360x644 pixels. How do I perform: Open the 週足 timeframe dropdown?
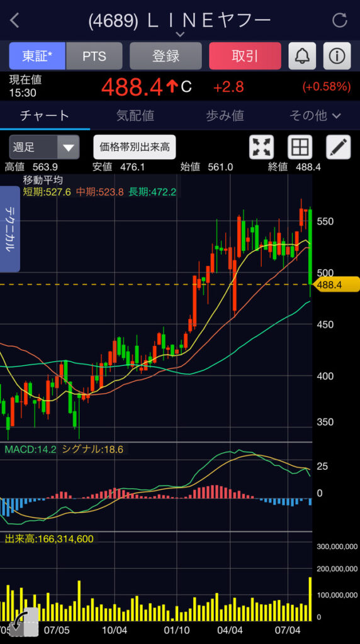[45, 147]
